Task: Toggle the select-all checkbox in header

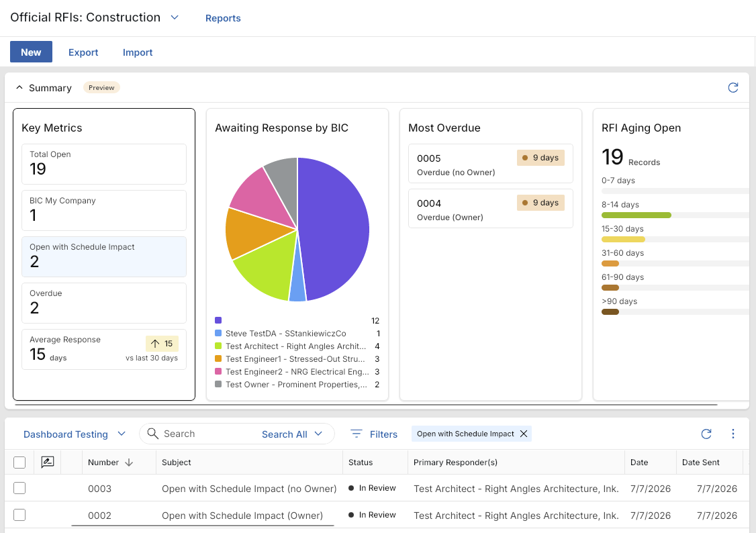Action: point(19,462)
